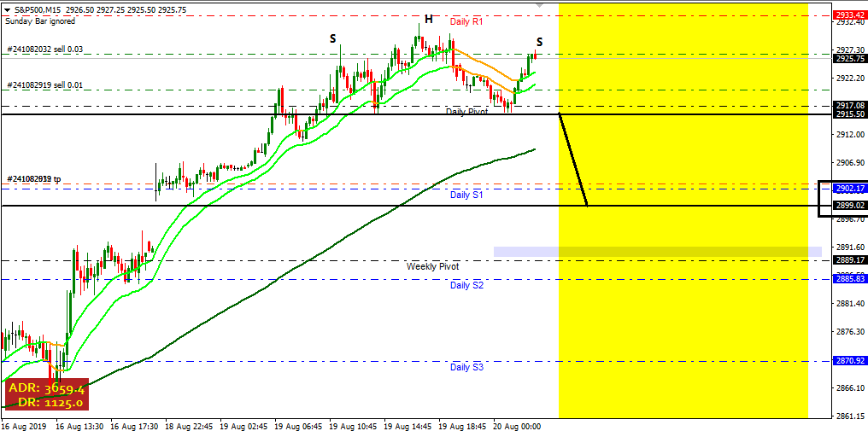Click the blue 2870.92 price tag
The width and height of the screenshot is (868, 431).
(850, 361)
